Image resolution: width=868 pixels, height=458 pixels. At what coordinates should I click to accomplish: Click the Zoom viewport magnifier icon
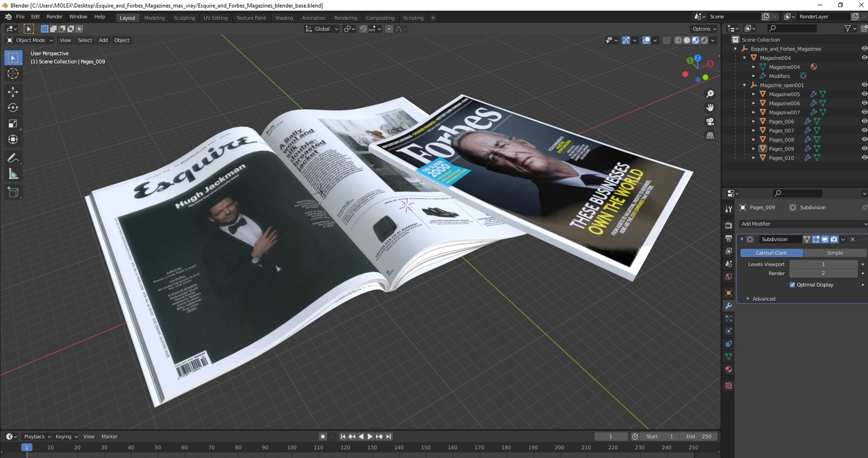point(710,94)
